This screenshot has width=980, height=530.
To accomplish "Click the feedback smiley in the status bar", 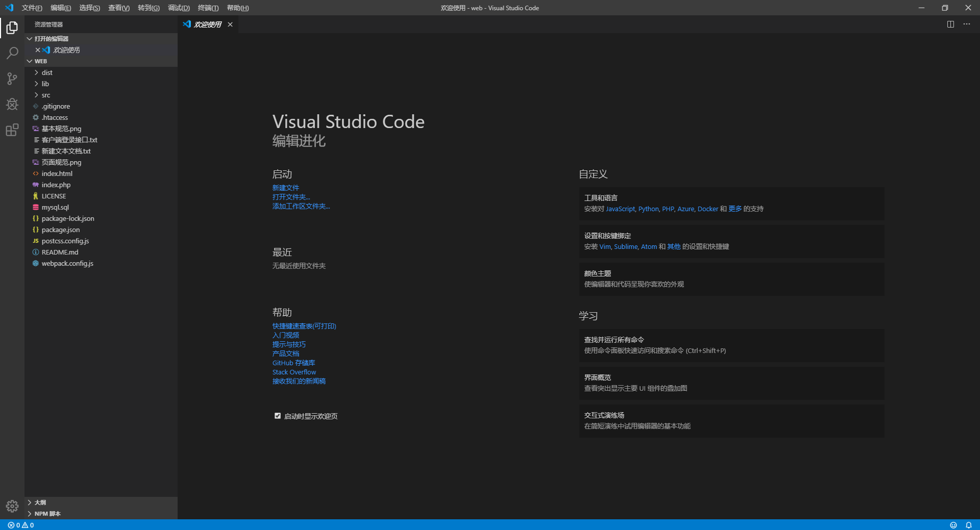I will pos(953,525).
